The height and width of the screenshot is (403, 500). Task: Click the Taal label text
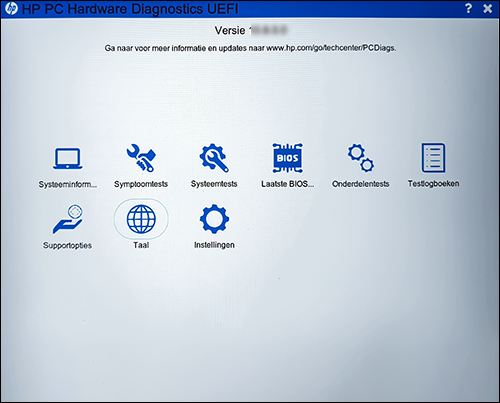141,245
